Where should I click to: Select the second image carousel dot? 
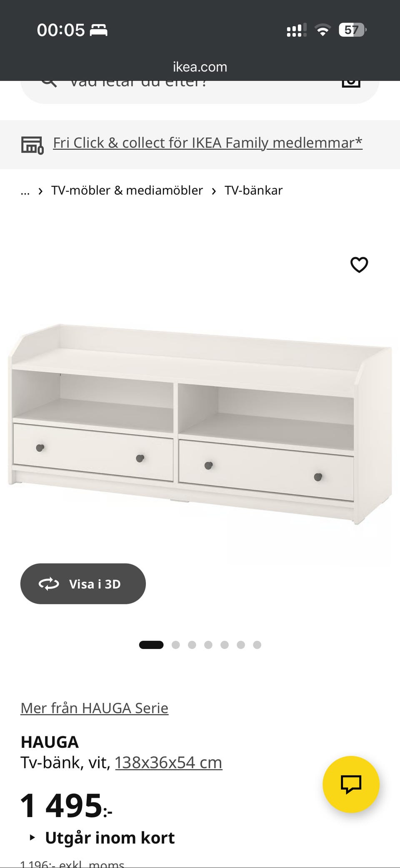point(176,645)
